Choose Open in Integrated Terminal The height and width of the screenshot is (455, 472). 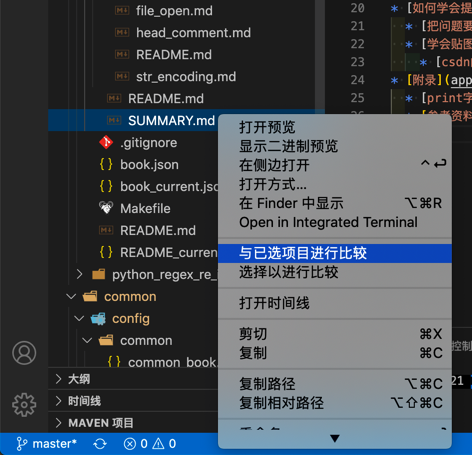coord(335,222)
